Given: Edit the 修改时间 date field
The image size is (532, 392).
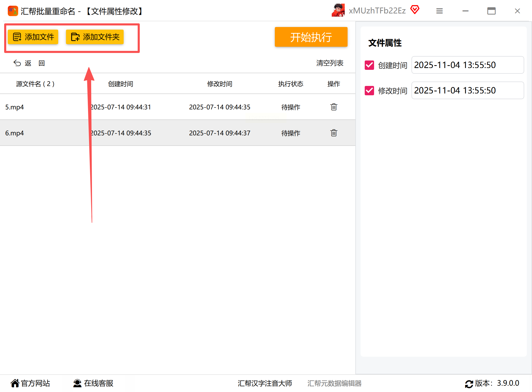Looking at the screenshot, I should pos(467,91).
